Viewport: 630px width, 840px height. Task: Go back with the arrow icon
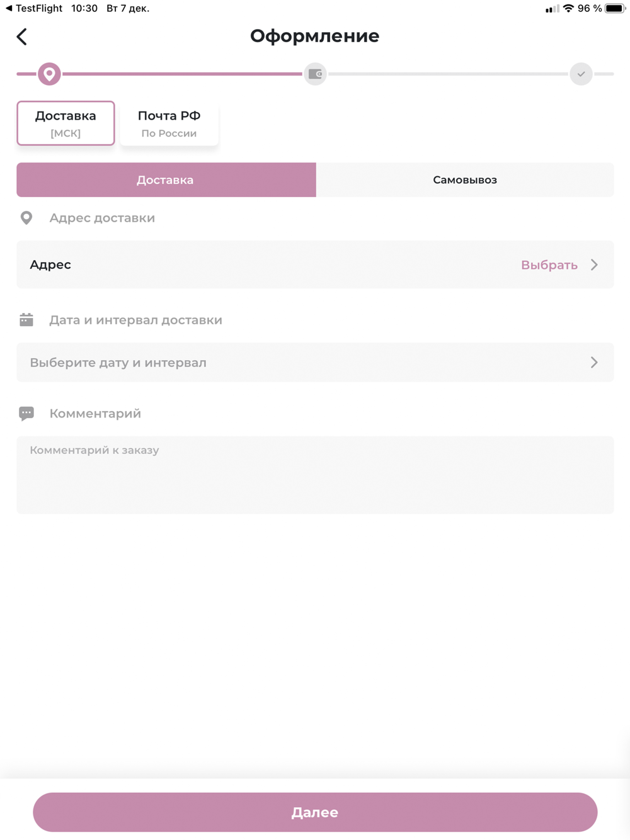coord(22,37)
